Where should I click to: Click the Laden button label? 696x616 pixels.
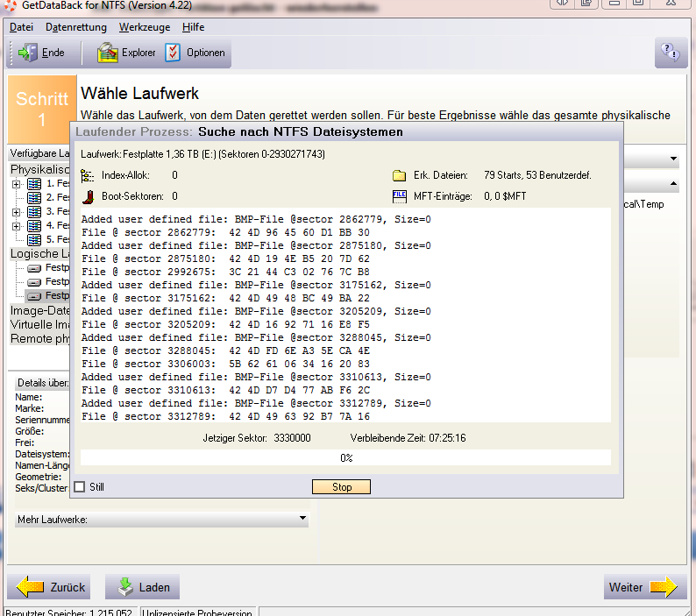(154, 587)
